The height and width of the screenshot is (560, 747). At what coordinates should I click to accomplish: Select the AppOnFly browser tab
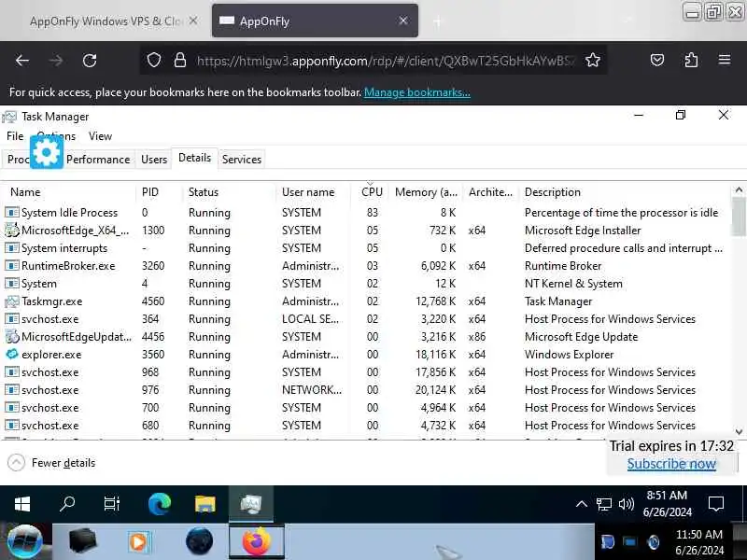[315, 21]
